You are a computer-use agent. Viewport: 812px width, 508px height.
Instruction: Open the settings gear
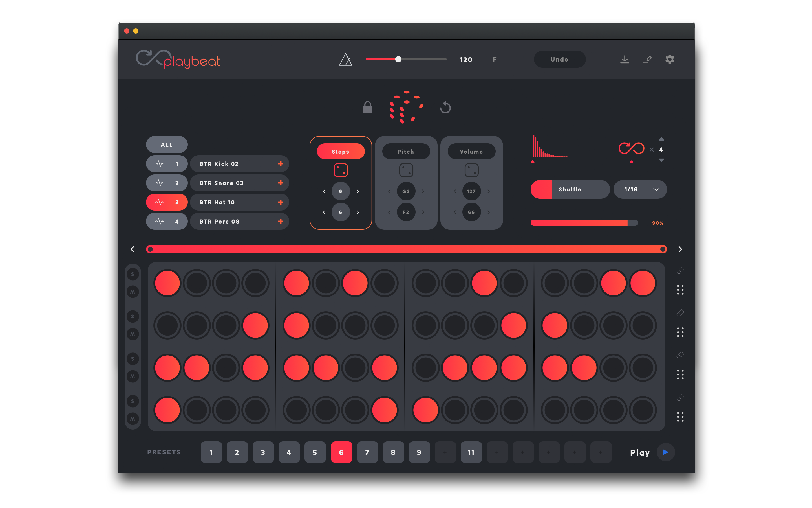click(x=670, y=60)
